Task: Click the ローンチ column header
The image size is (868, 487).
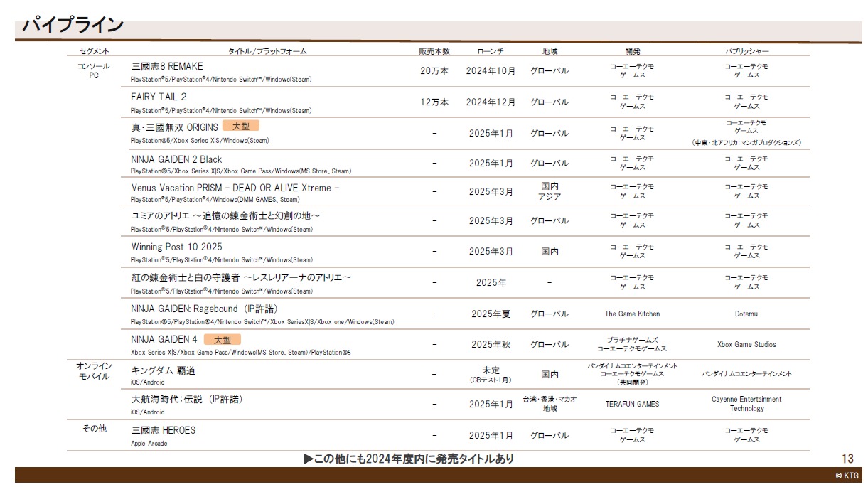Action: click(x=491, y=51)
